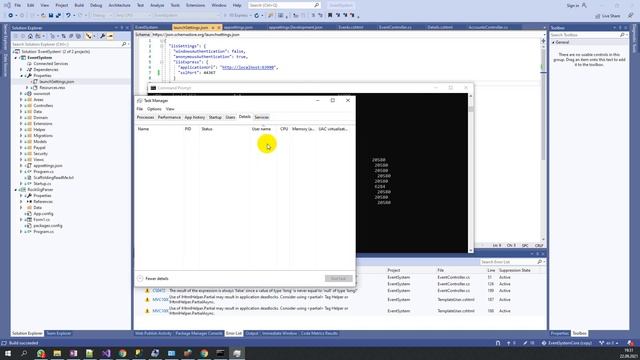
Task: Click the End task button
Action: pos(338,278)
